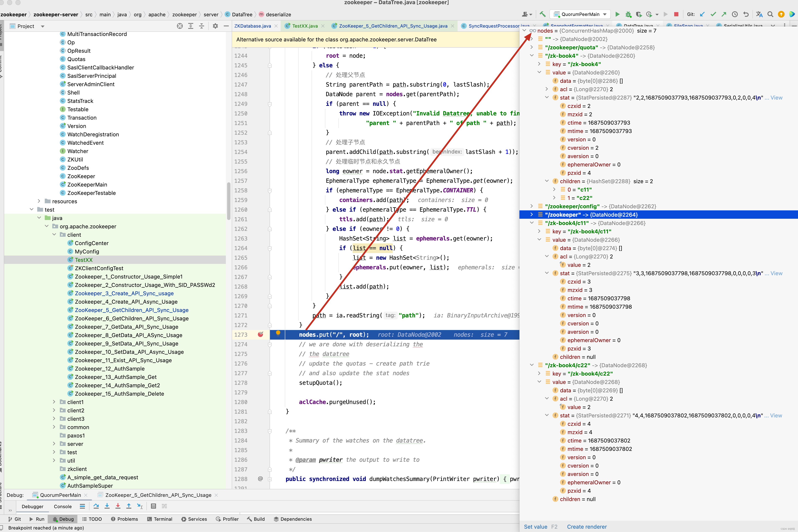Switch to TestXX.java editor tab
The width and height of the screenshot is (798, 532).
(305, 26)
